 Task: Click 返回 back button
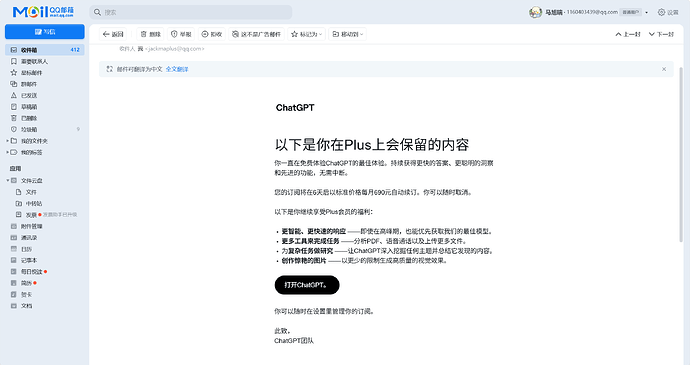tap(113, 34)
